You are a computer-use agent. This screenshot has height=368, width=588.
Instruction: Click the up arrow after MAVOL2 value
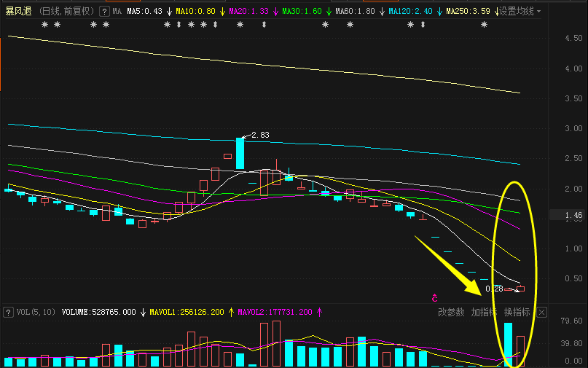pos(319,312)
